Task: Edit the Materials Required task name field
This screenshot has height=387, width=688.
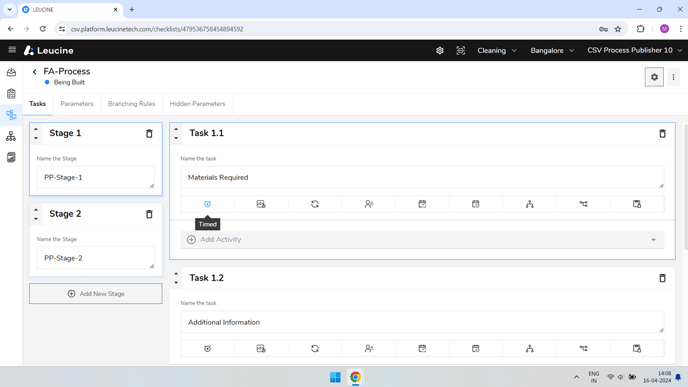Action: pos(422,177)
